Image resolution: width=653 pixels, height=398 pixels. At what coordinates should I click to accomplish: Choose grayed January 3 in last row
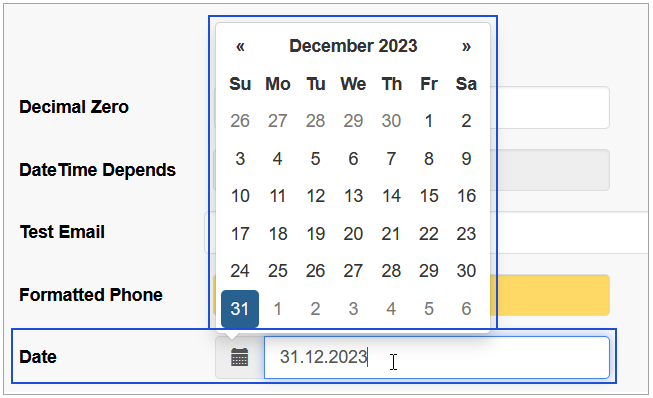pos(353,308)
